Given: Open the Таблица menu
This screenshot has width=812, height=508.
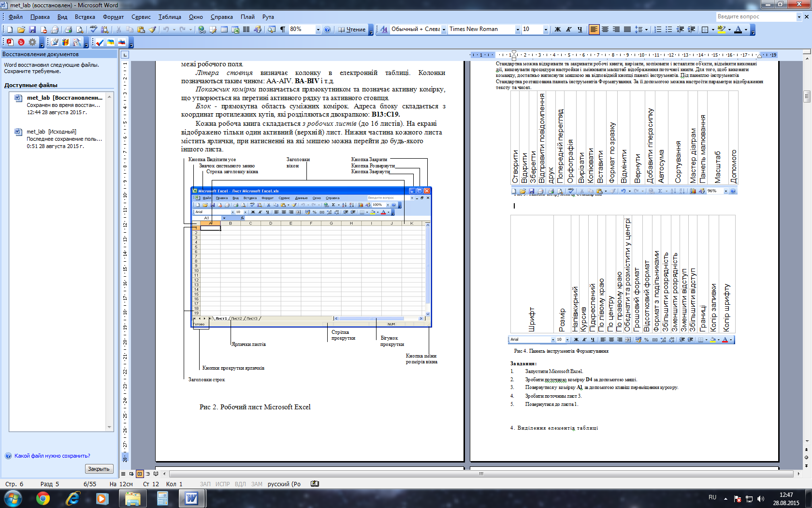Looking at the screenshot, I should (170, 16).
